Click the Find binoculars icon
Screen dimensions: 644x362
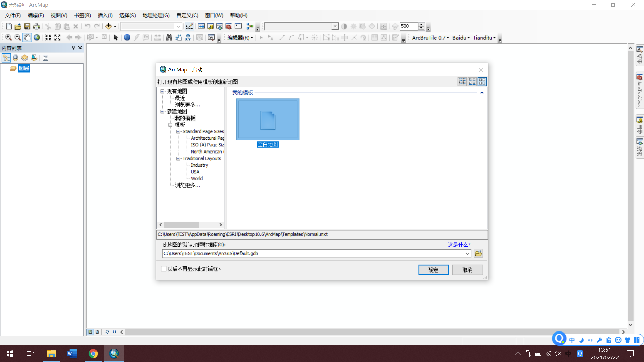(169, 38)
